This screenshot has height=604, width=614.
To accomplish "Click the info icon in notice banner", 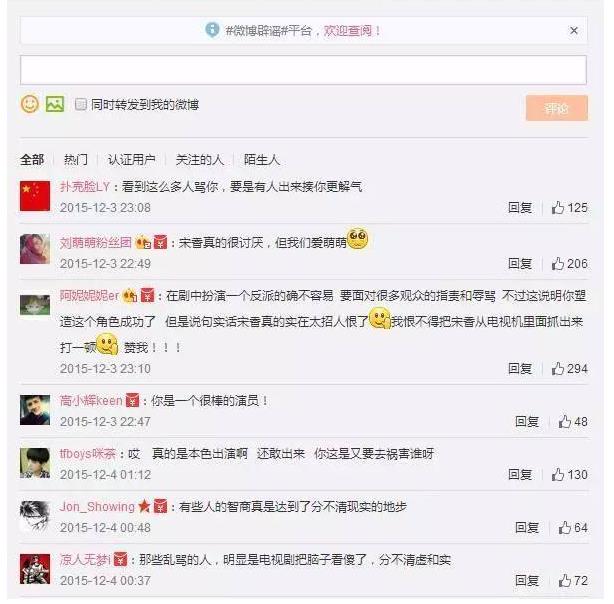I will tap(212, 30).
